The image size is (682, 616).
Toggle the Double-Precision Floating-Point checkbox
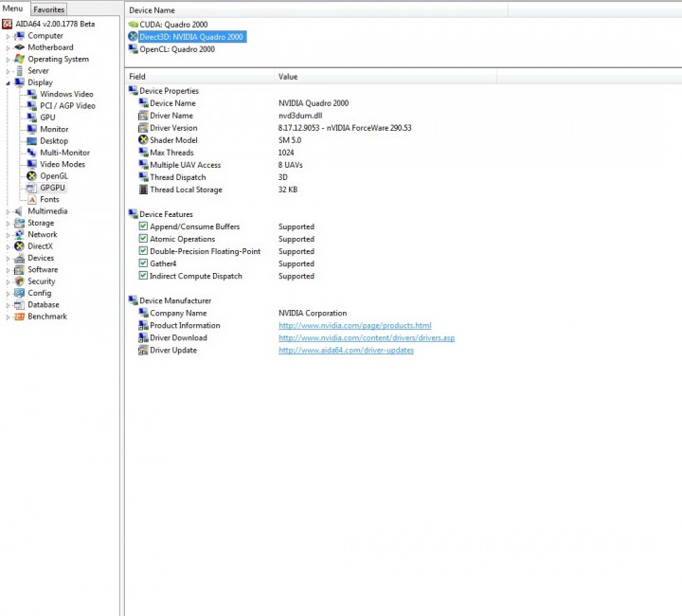pos(143,251)
